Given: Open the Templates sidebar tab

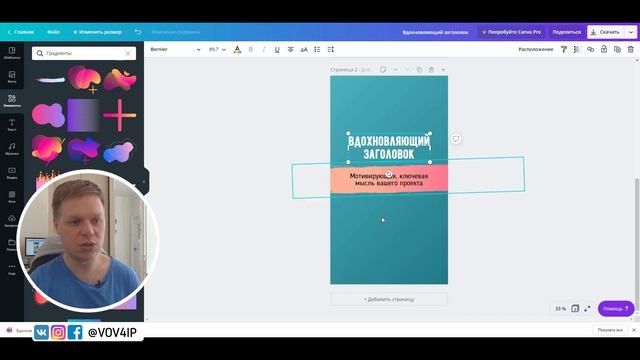Looking at the screenshot, I should (12, 53).
